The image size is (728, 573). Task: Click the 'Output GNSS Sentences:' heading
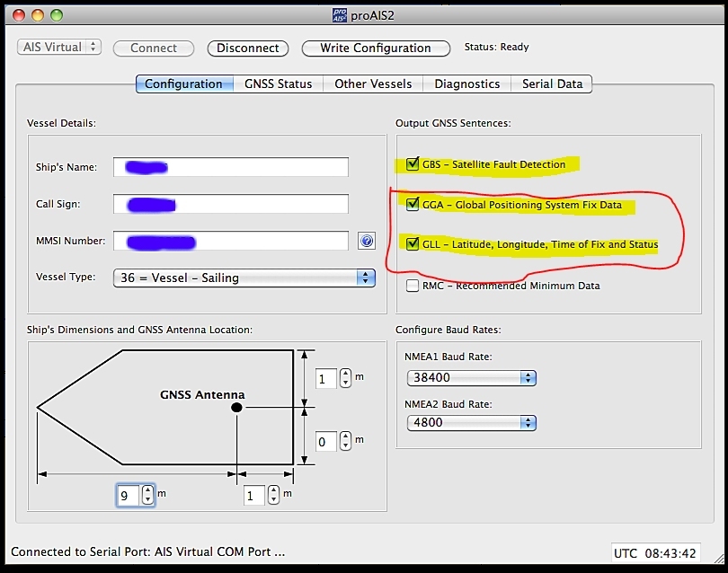[x=453, y=123]
